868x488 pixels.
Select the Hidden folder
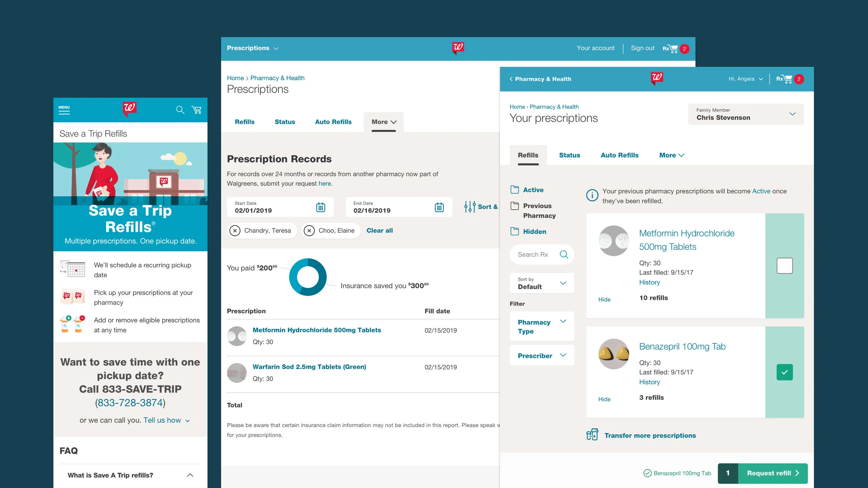click(x=528, y=231)
